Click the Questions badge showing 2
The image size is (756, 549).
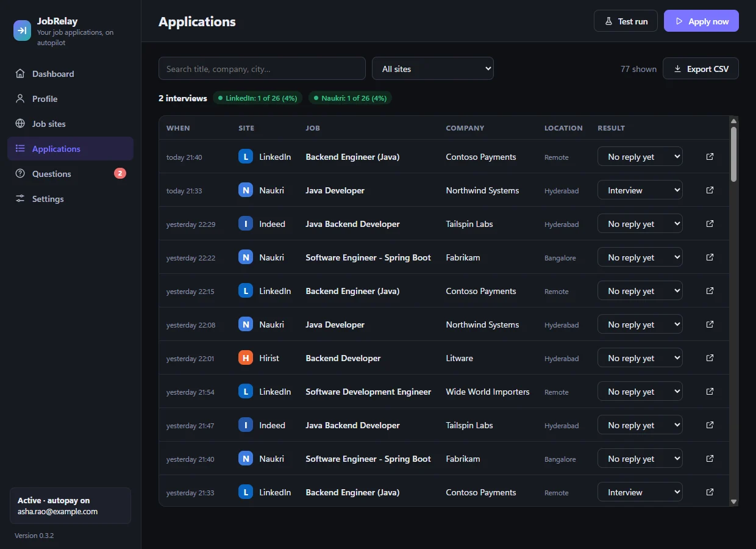point(120,174)
